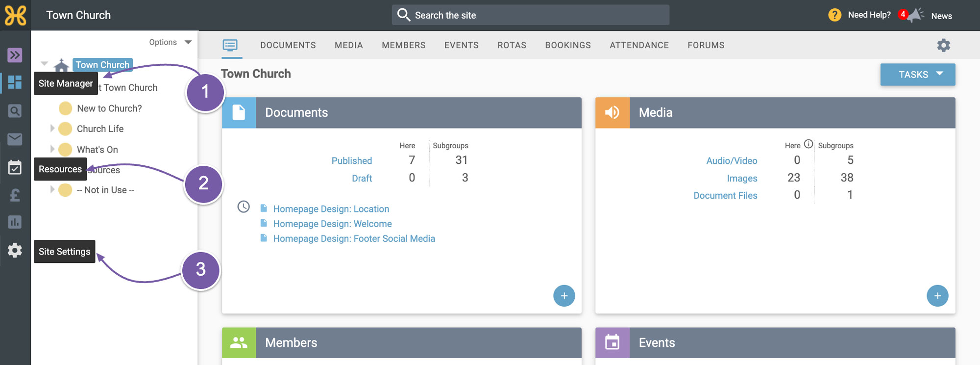
Task: Expand the -- Not in Use -- tree node
Action: (x=52, y=189)
